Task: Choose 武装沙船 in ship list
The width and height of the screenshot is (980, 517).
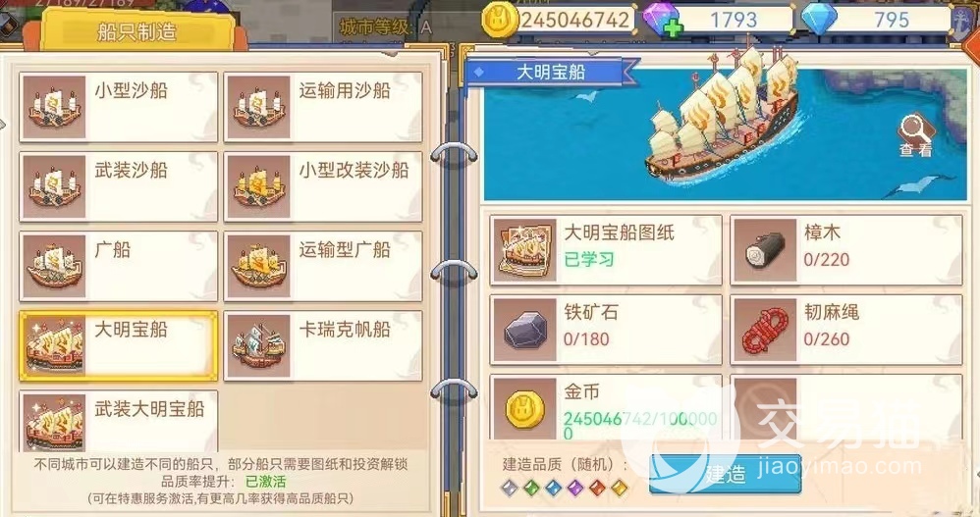Action: tap(119, 186)
